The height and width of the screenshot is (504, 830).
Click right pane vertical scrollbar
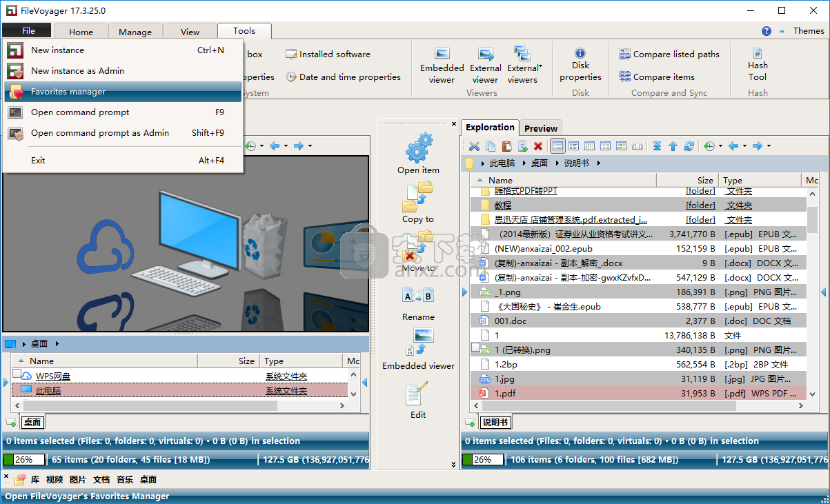[x=812, y=295]
